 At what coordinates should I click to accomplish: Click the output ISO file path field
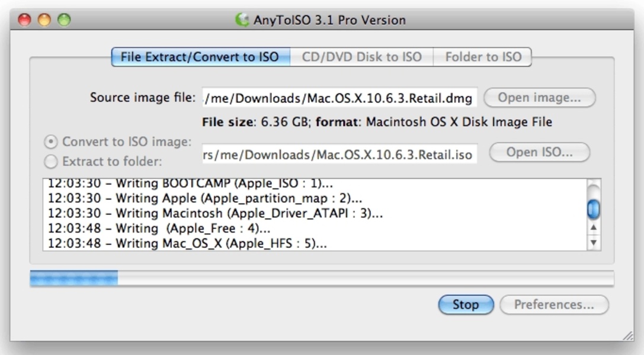click(339, 154)
